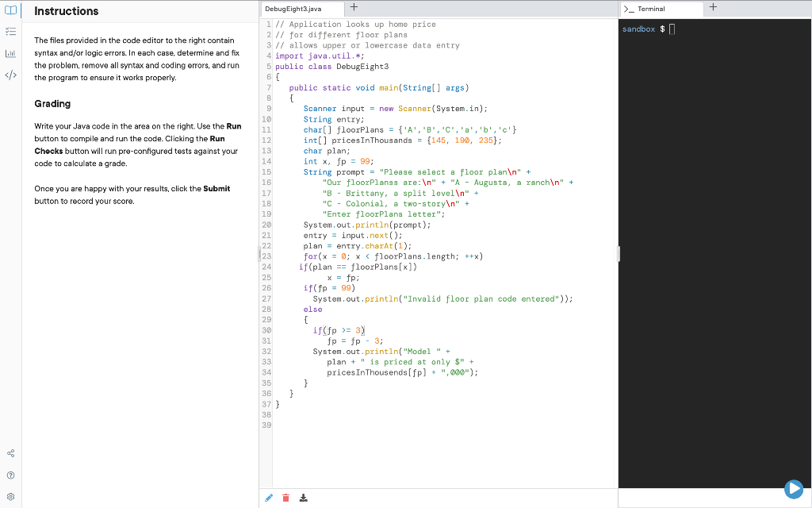812x508 pixels.
Task: Run the program with the blue play button
Action: click(x=794, y=489)
